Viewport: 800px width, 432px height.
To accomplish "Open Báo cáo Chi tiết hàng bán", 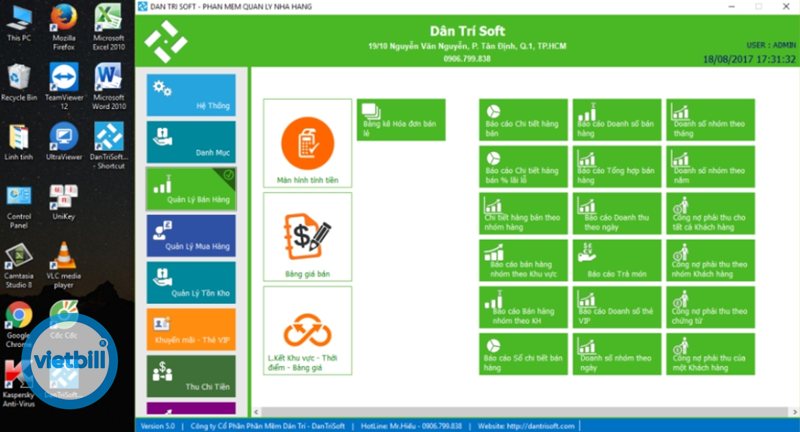I will [523, 120].
